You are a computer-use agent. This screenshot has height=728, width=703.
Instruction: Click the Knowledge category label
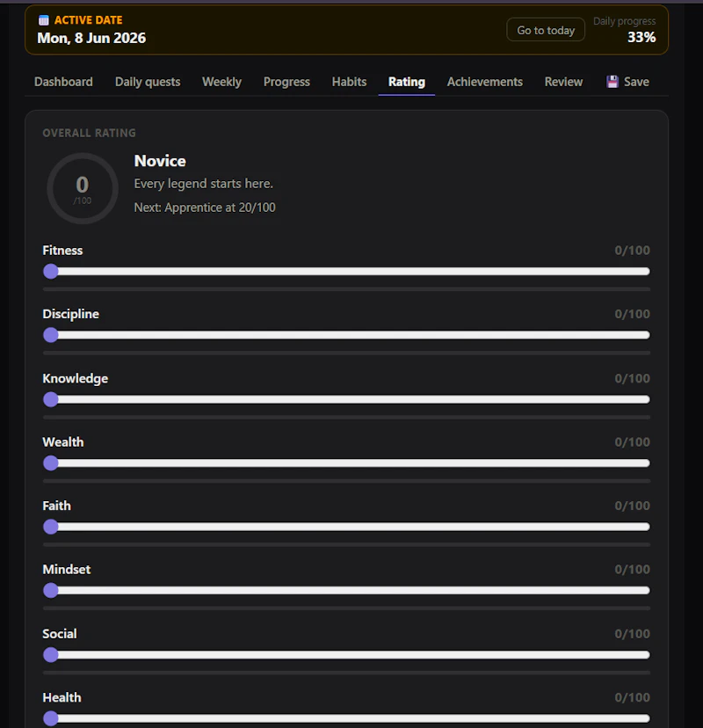coord(76,378)
